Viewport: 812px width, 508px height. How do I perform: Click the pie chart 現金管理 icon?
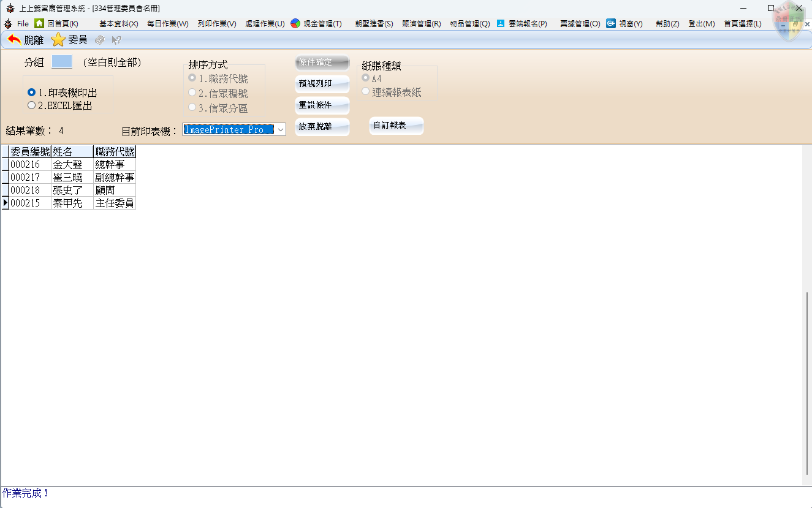point(296,23)
